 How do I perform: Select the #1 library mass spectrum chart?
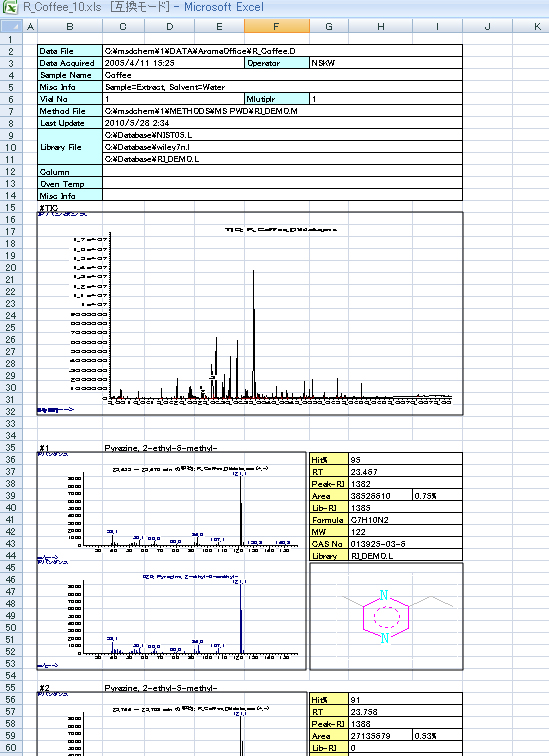172,615
